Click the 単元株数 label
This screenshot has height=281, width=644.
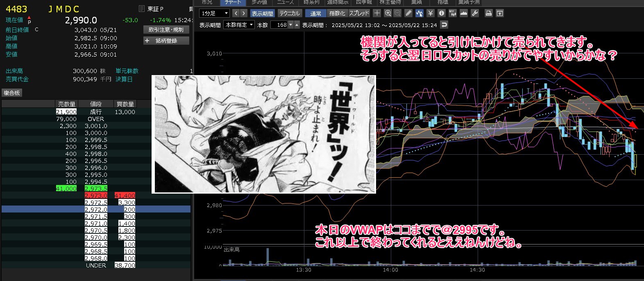coord(127,71)
